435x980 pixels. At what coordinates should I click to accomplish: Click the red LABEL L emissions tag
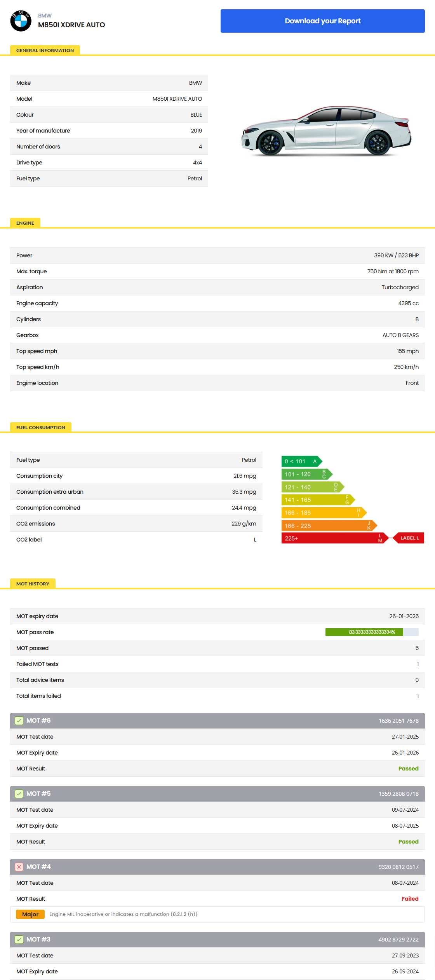pyautogui.click(x=409, y=538)
